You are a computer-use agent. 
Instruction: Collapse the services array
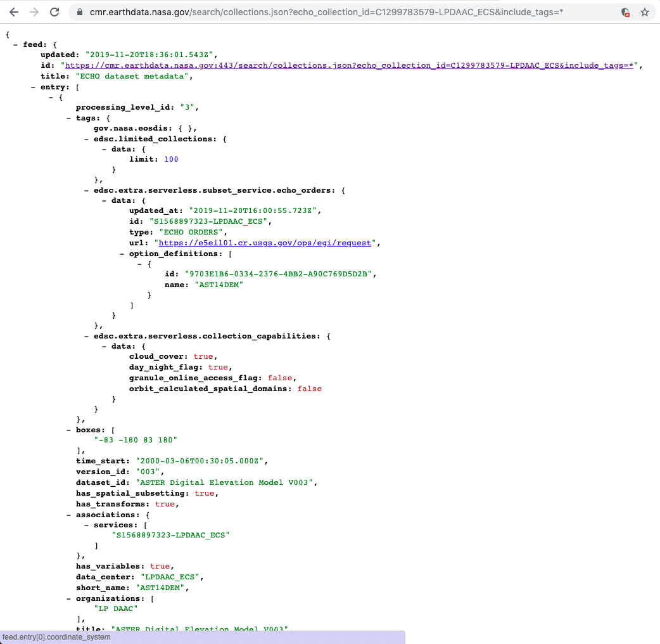(87, 525)
